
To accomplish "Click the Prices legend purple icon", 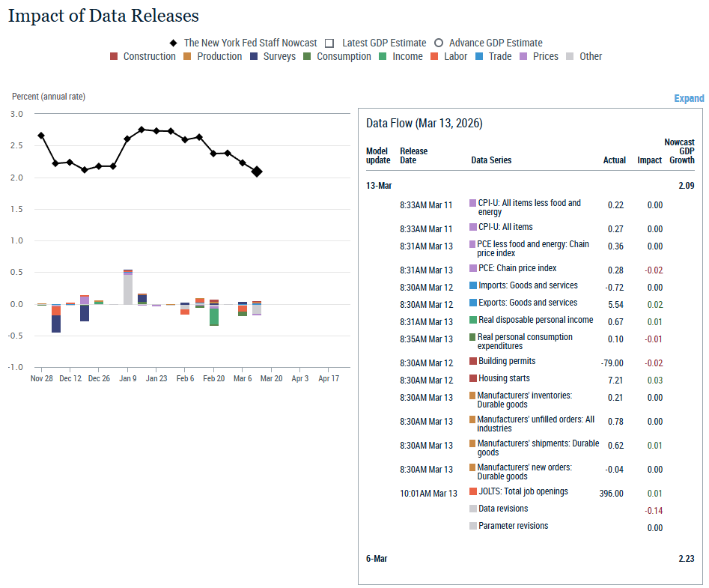I will (524, 57).
